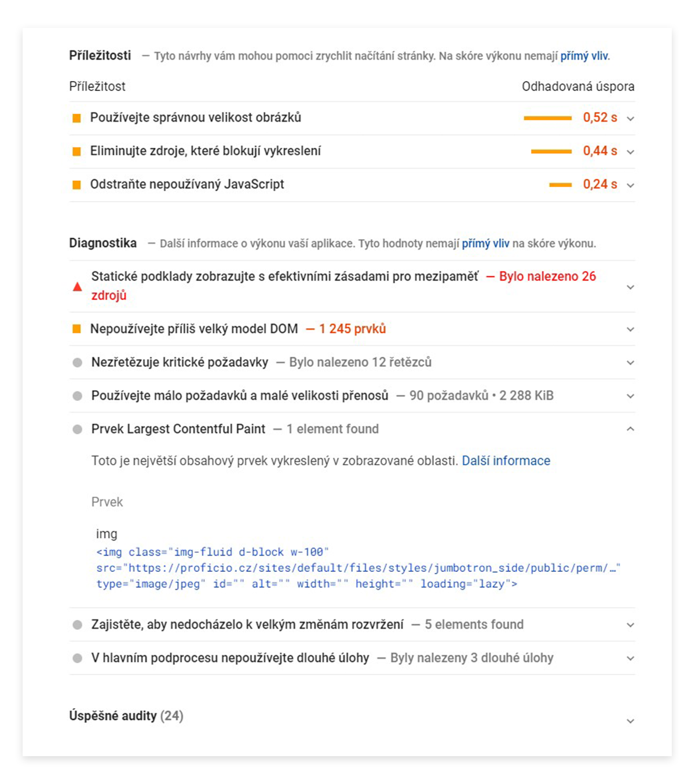
Task: Click the 0,24 s orange savings bar
Action: click(560, 185)
